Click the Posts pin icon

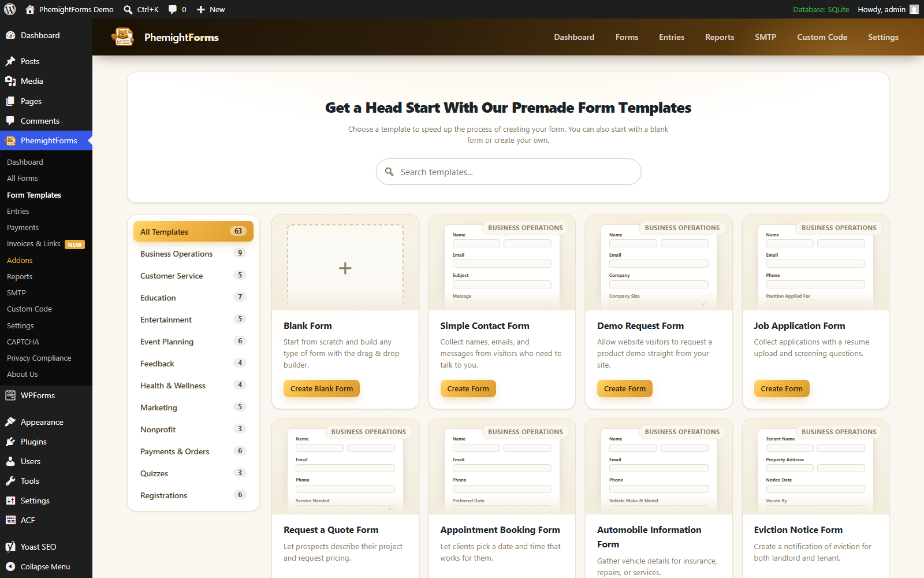(10, 61)
